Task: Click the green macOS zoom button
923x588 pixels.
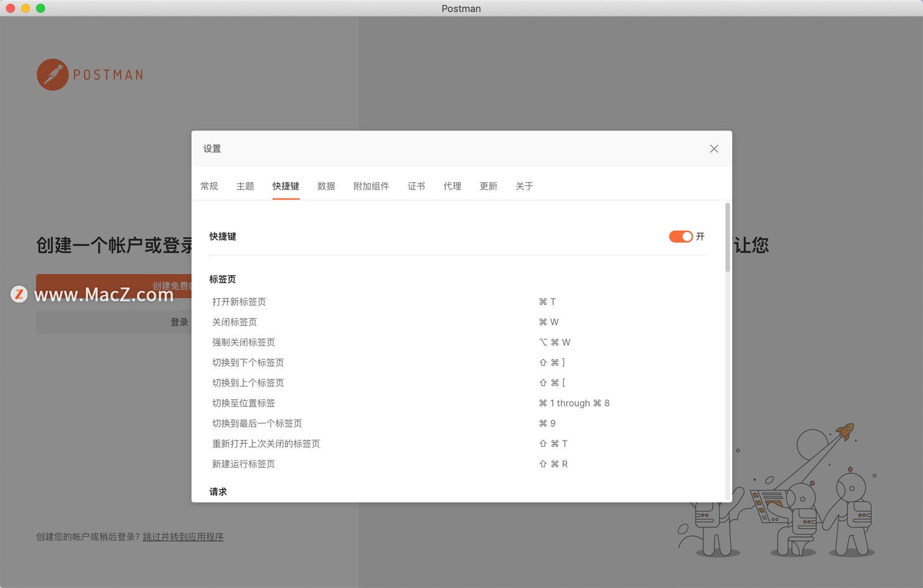Action: (x=41, y=8)
